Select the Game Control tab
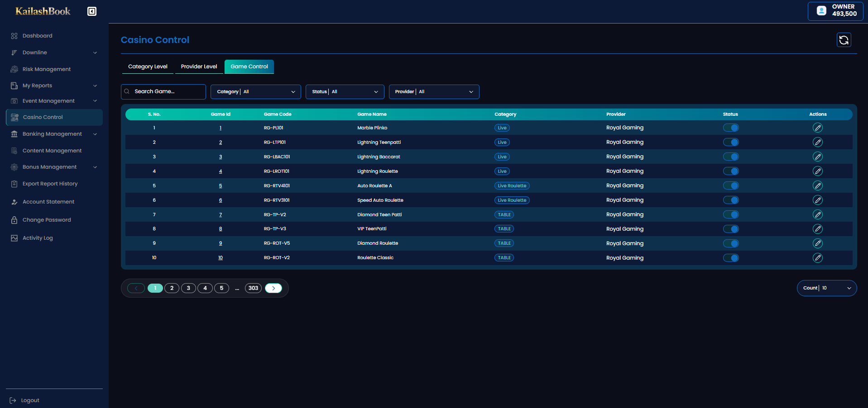 click(249, 66)
